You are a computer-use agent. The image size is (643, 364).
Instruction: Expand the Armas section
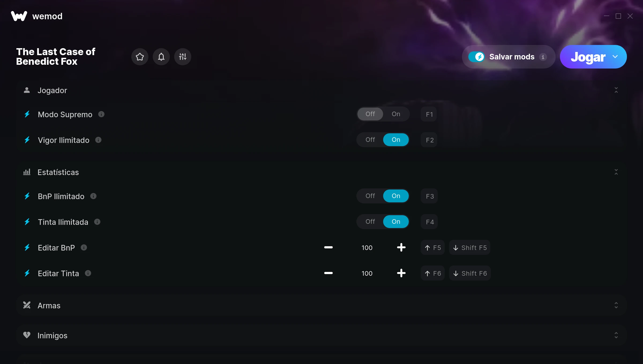616,305
